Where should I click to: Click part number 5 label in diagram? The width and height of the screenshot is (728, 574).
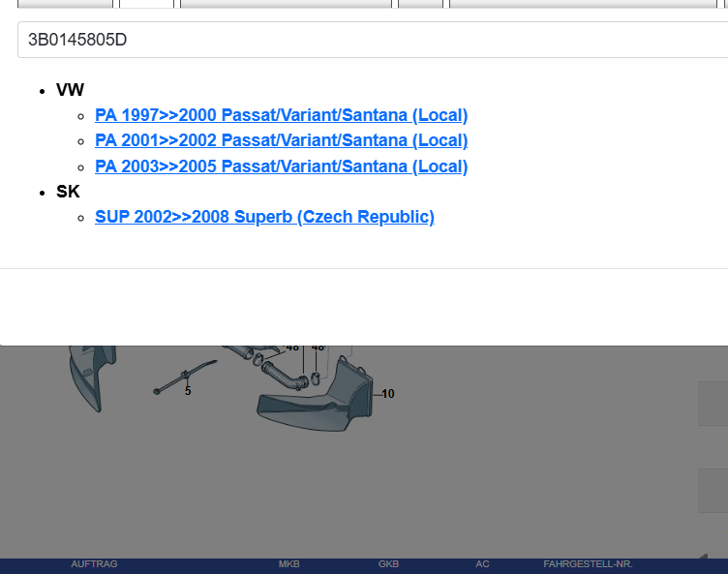(188, 391)
